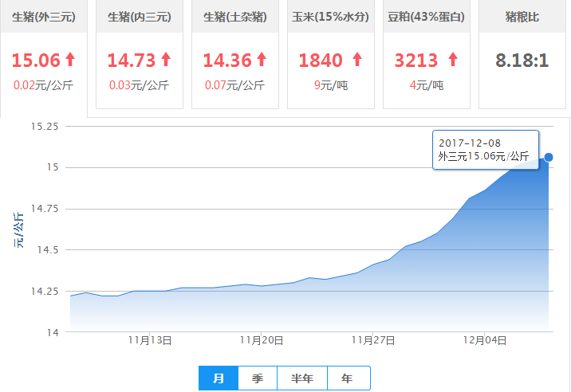Click the 9元/吨 change text

click(x=331, y=85)
